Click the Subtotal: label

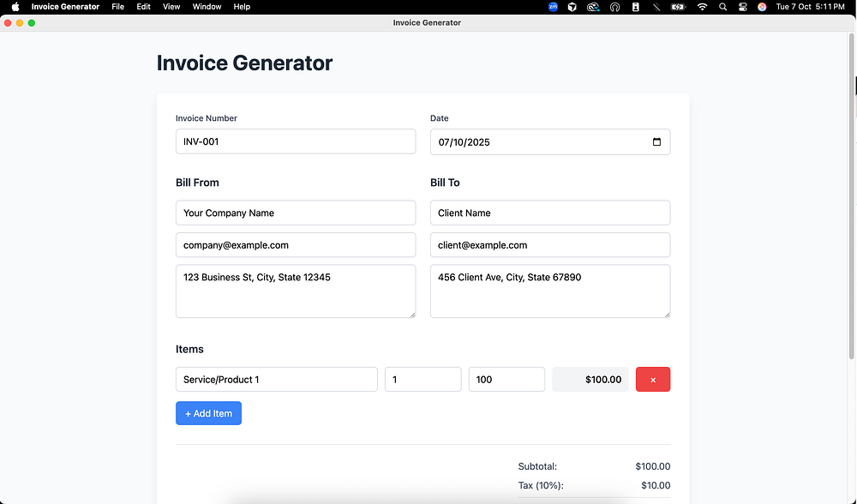[x=537, y=466]
